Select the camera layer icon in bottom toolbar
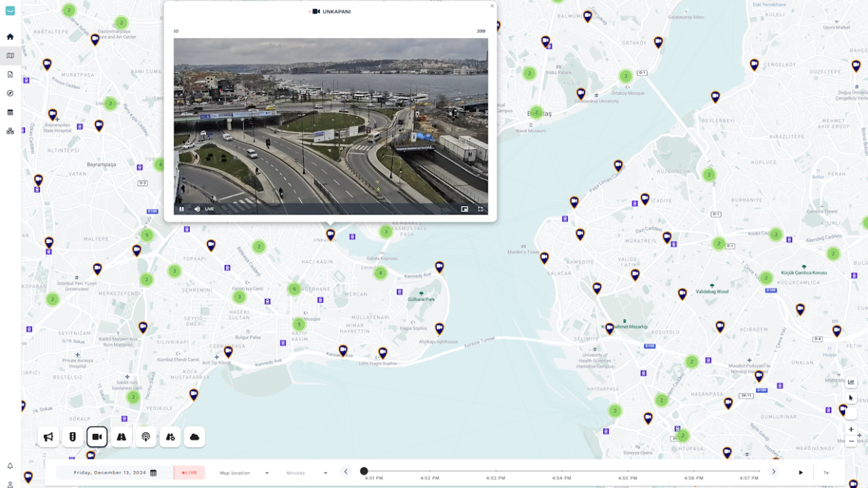Screen dimensions: 868x488 point(97,436)
